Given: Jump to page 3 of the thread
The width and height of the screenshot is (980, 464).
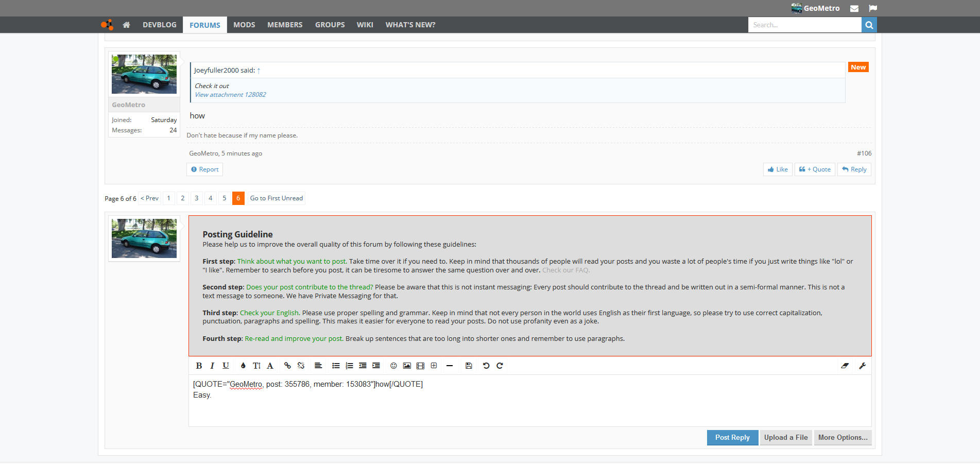Looking at the screenshot, I should (x=196, y=198).
